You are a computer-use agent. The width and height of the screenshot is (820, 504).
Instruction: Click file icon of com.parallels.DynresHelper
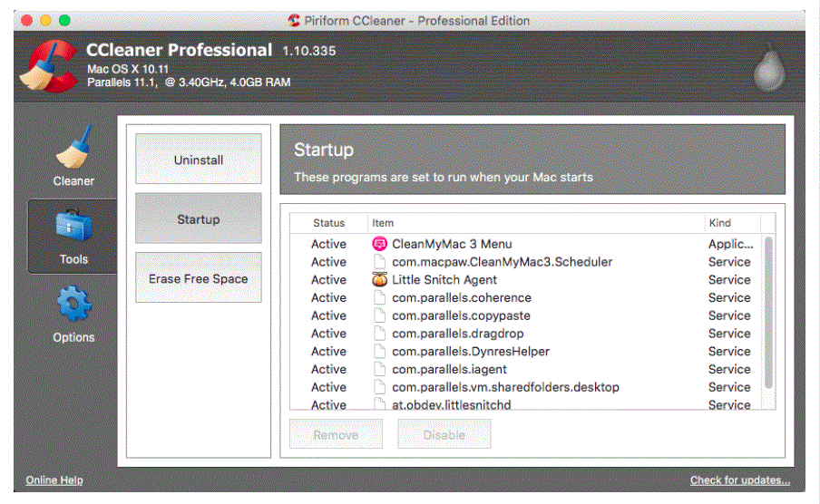tap(380, 351)
